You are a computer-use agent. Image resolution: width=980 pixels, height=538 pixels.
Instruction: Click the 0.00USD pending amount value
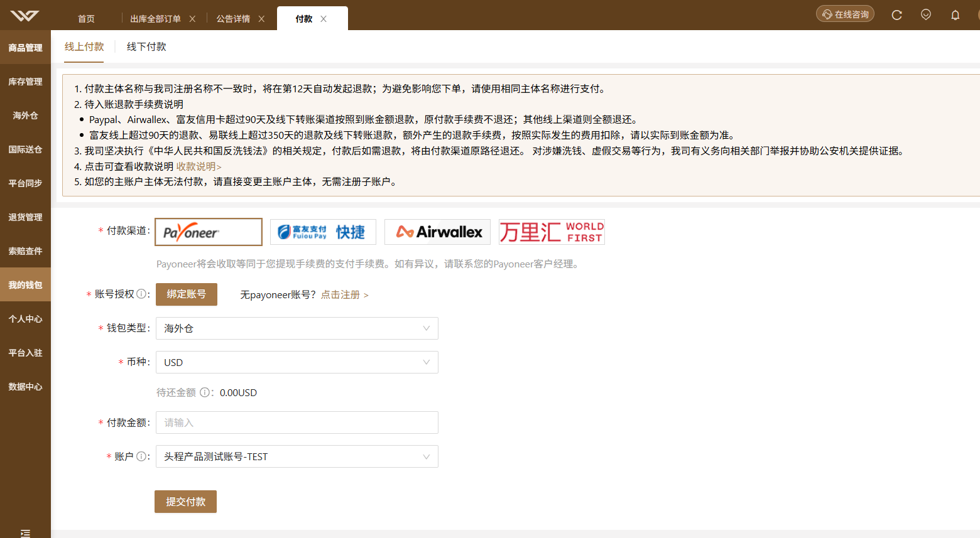pyautogui.click(x=238, y=392)
